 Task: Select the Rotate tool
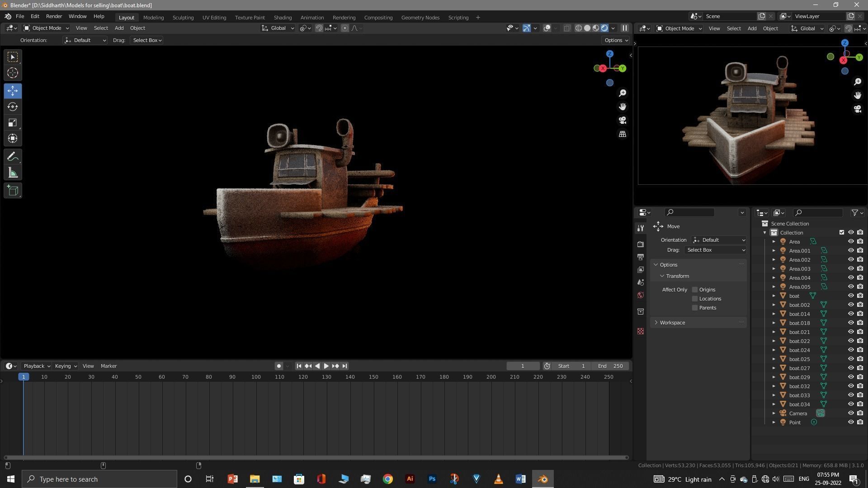(x=13, y=107)
